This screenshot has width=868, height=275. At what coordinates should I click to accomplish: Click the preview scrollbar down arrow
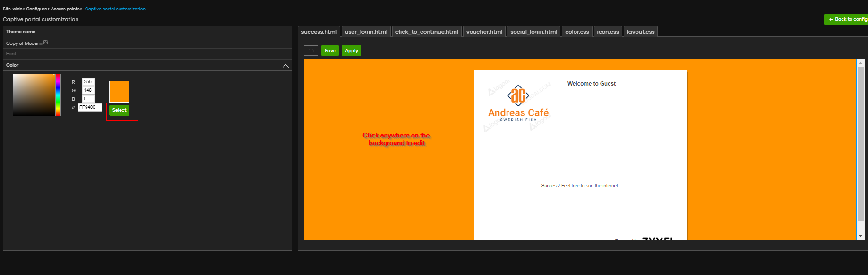click(860, 235)
